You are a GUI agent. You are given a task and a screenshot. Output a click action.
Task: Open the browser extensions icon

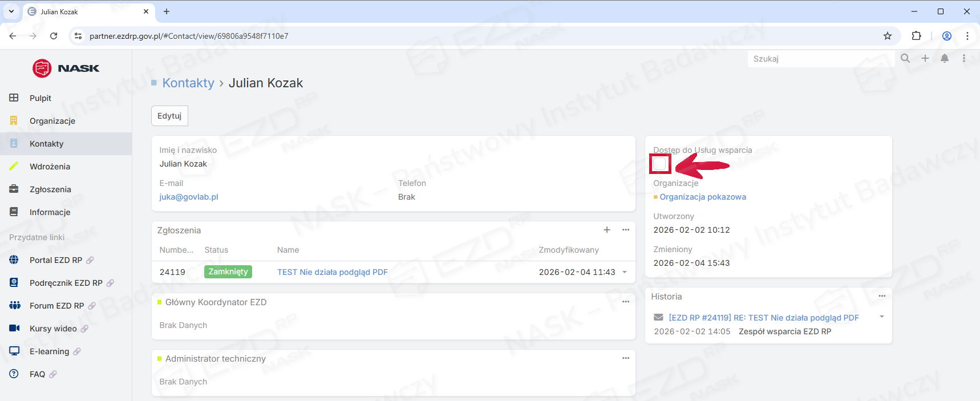coord(917,36)
